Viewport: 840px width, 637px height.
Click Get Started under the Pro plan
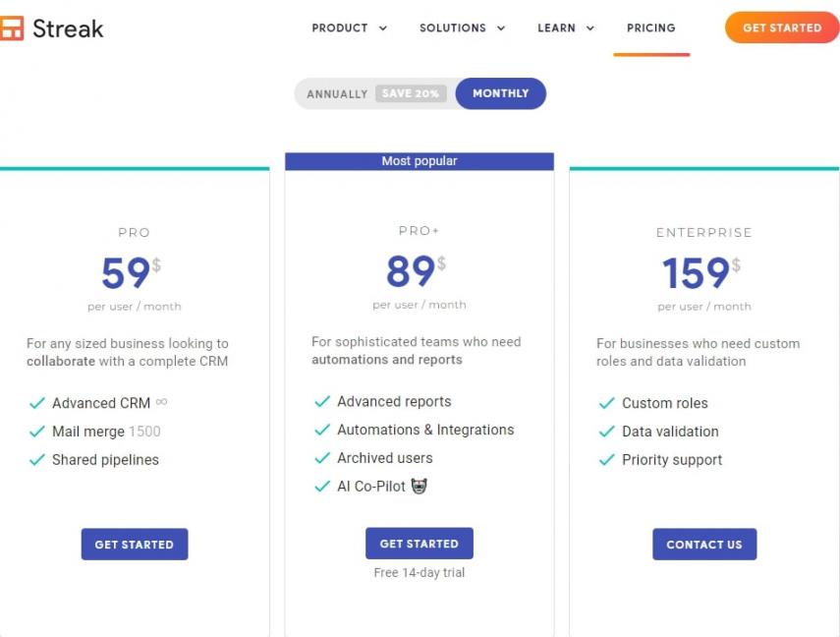pyautogui.click(x=134, y=545)
